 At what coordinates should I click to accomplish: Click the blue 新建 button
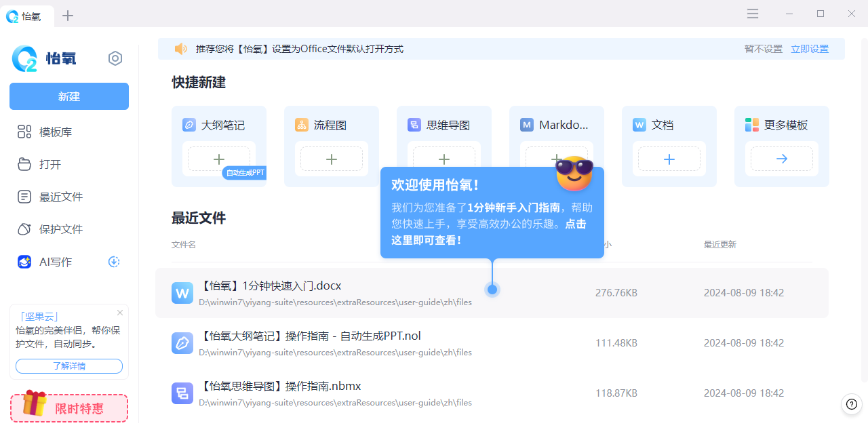(x=68, y=96)
